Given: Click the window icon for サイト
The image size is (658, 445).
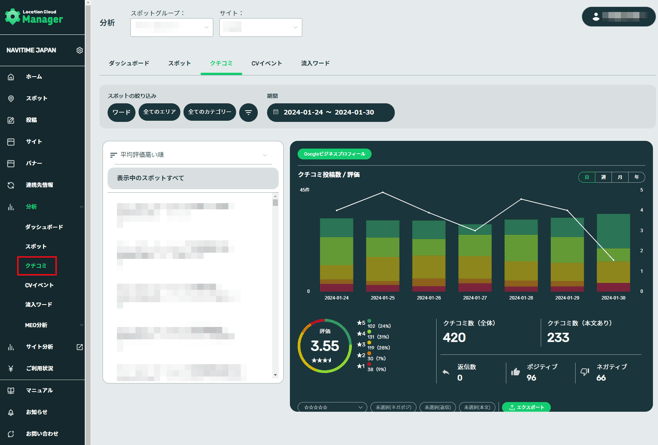Looking at the screenshot, I should (x=11, y=142).
